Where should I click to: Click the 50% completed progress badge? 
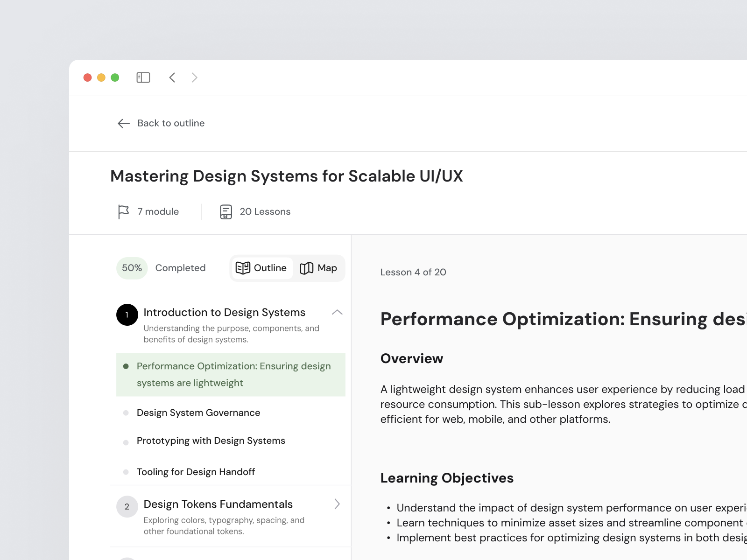[x=132, y=268]
